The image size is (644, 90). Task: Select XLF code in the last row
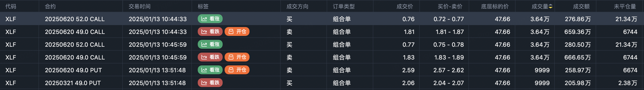tap(11, 83)
